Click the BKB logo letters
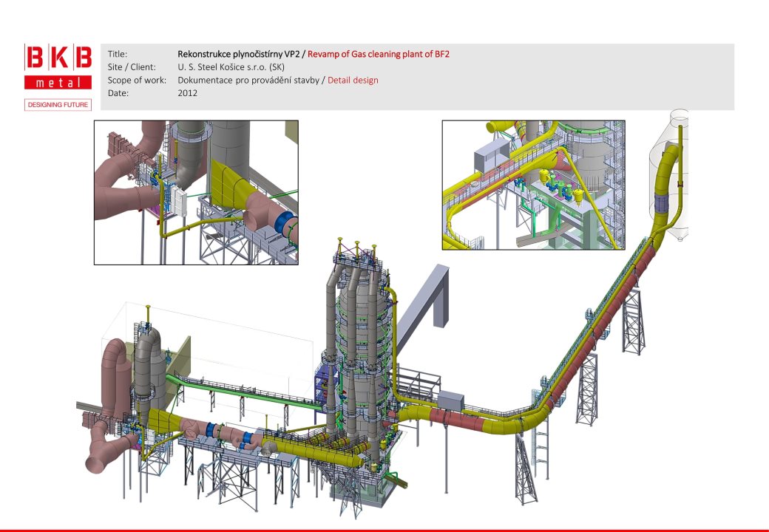769x532 pixels. point(58,58)
